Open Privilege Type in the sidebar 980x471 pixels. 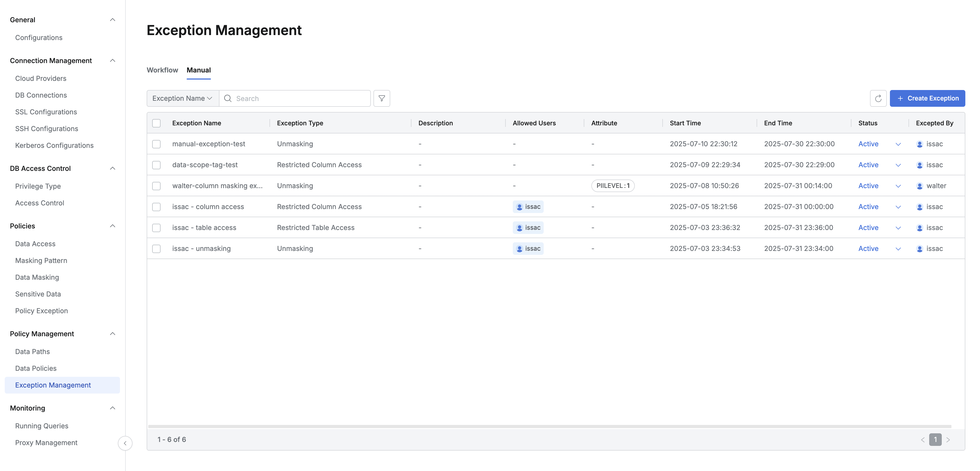38,186
